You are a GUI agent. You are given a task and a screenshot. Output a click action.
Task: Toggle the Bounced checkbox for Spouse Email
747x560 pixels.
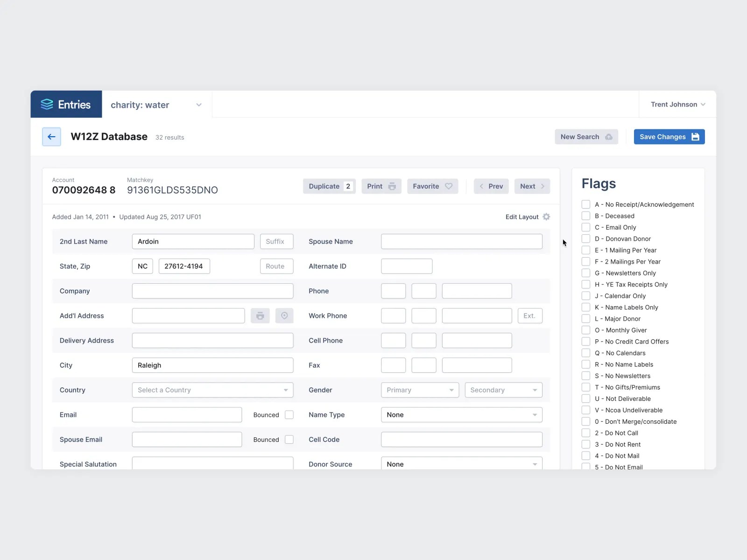pyautogui.click(x=289, y=439)
